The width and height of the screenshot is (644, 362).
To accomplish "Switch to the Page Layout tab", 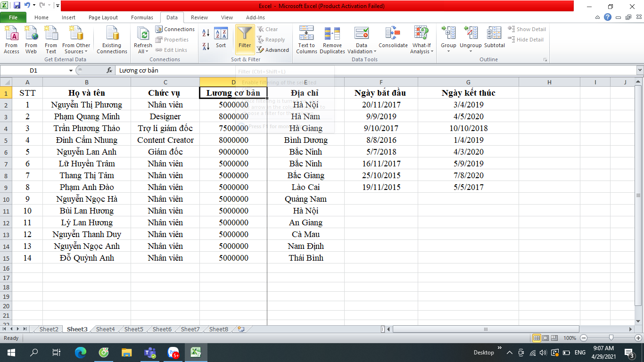I will (x=103, y=17).
